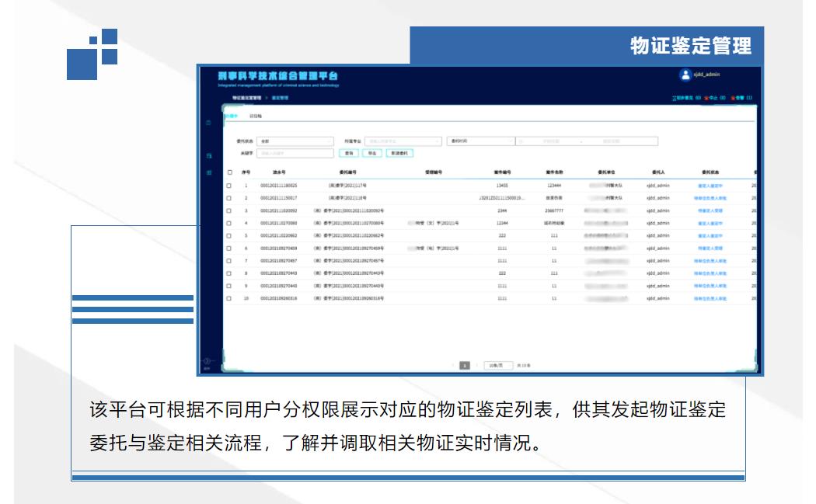Select the first icon in the left sidebar

click(207, 122)
